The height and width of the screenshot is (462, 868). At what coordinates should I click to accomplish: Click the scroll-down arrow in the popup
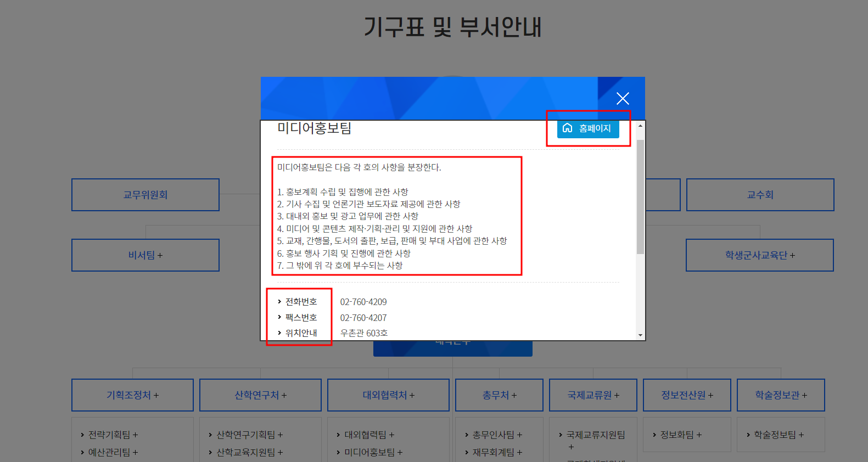[x=640, y=335]
